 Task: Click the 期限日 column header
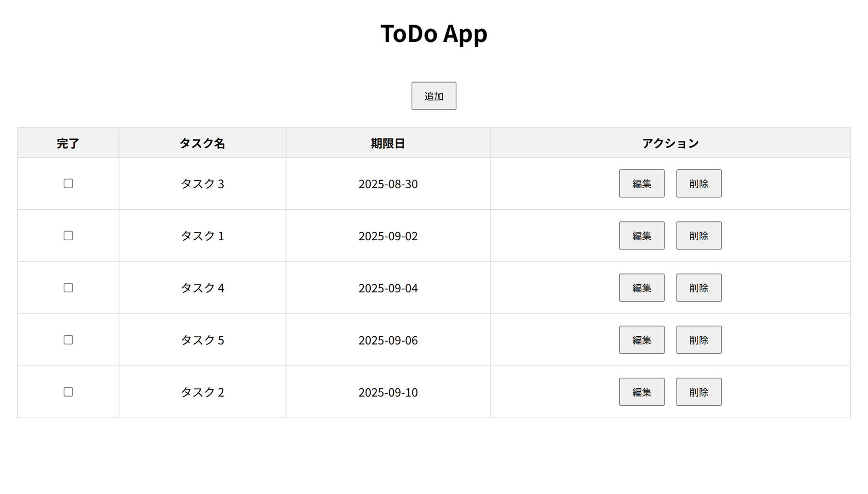tap(388, 142)
